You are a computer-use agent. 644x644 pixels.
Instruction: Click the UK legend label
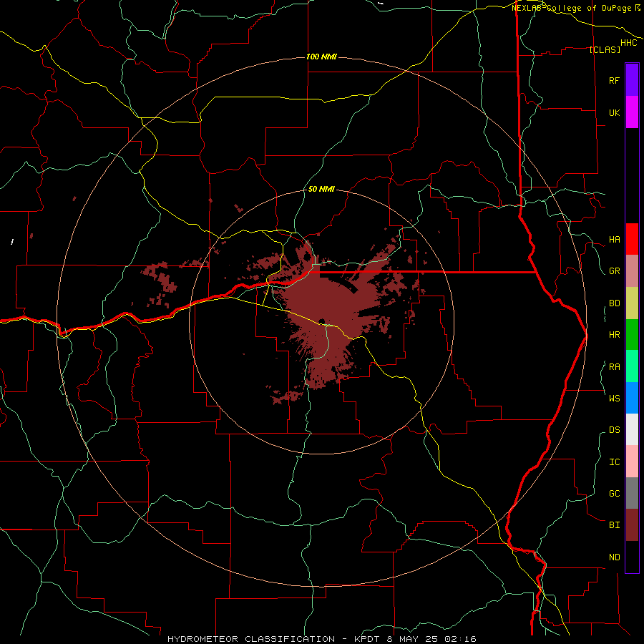(614, 113)
